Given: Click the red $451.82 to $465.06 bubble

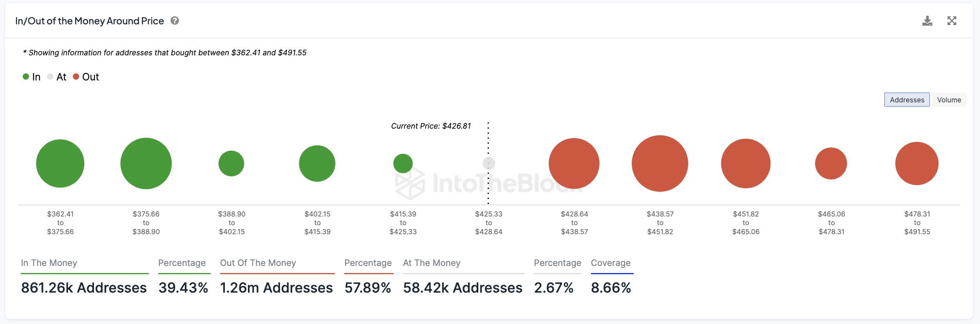Looking at the screenshot, I should coord(746,164).
